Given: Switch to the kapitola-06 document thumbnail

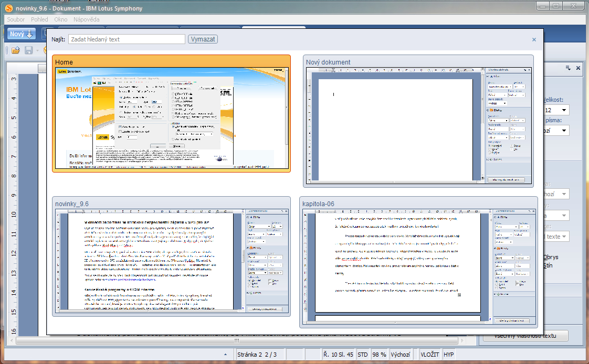Looking at the screenshot, I should point(418,262).
